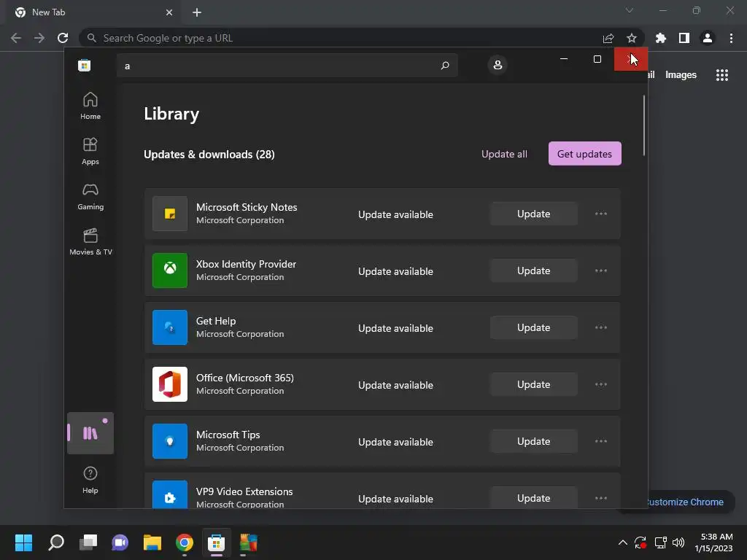This screenshot has height=560, width=747.
Task: Click the Updates & downloads (28) text
Action: click(209, 155)
